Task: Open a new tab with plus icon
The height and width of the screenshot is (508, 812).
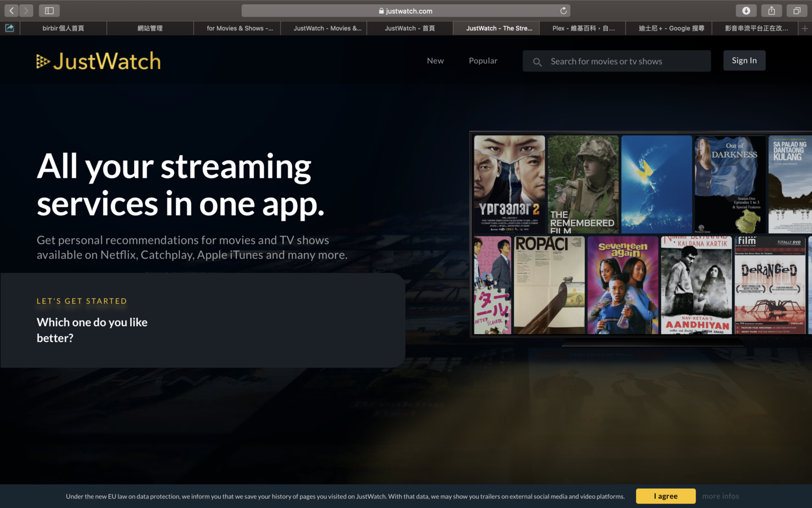Action: tap(805, 28)
